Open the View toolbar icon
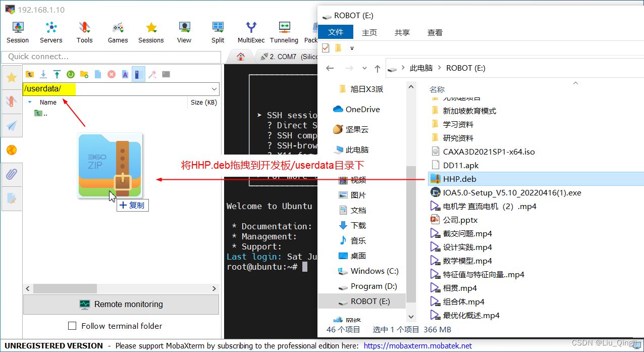Screen dimensions: 644x352 (184, 32)
